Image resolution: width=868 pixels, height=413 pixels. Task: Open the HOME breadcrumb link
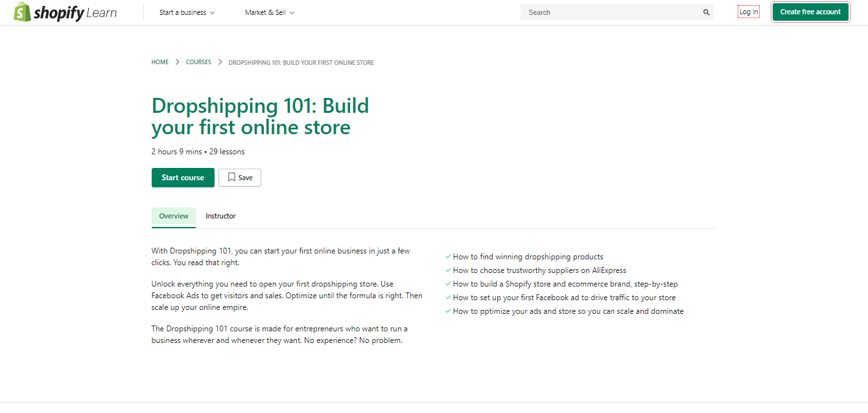click(159, 62)
